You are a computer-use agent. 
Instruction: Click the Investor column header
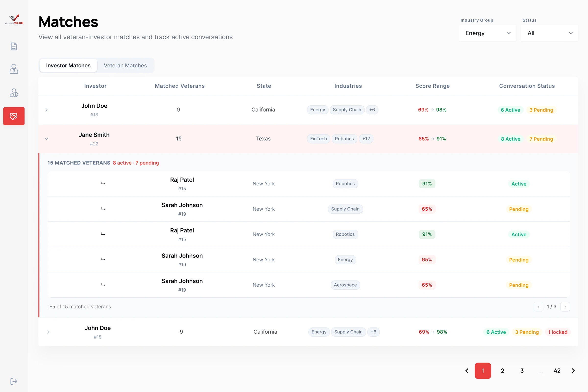[95, 86]
